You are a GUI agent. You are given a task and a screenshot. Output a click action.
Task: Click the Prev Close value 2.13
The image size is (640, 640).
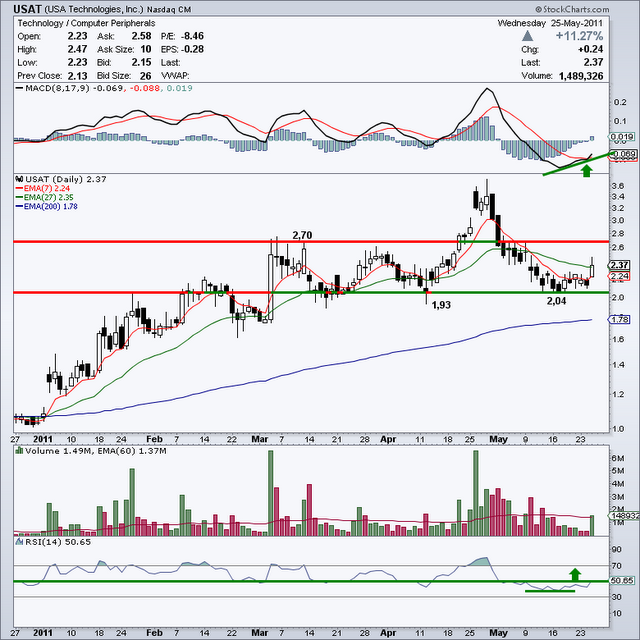(x=78, y=76)
